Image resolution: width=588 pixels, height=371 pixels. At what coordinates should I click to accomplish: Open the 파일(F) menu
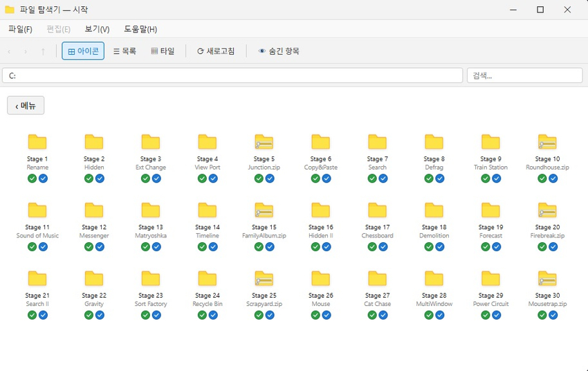[x=20, y=29]
